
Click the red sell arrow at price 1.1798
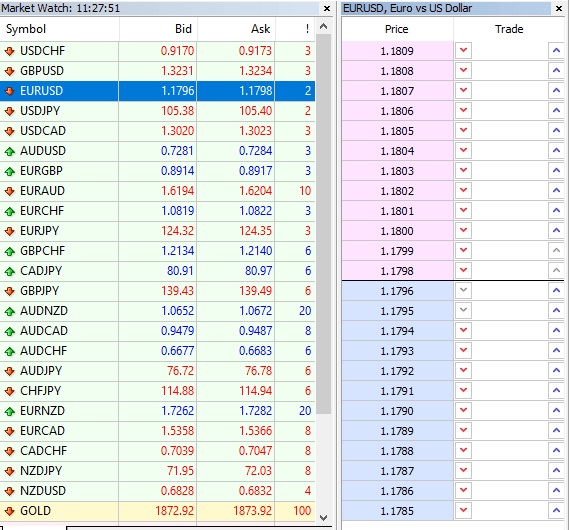(463, 270)
